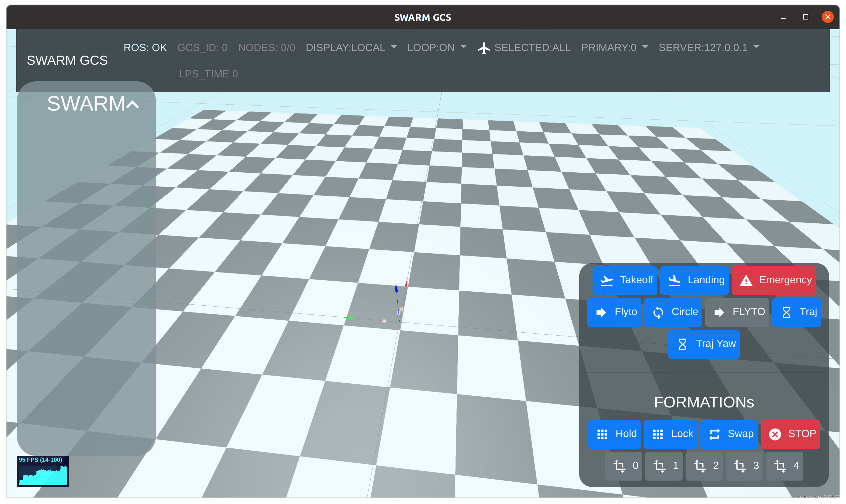Click the Hold formation grid icon
The image size is (846, 504).
click(602, 434)
